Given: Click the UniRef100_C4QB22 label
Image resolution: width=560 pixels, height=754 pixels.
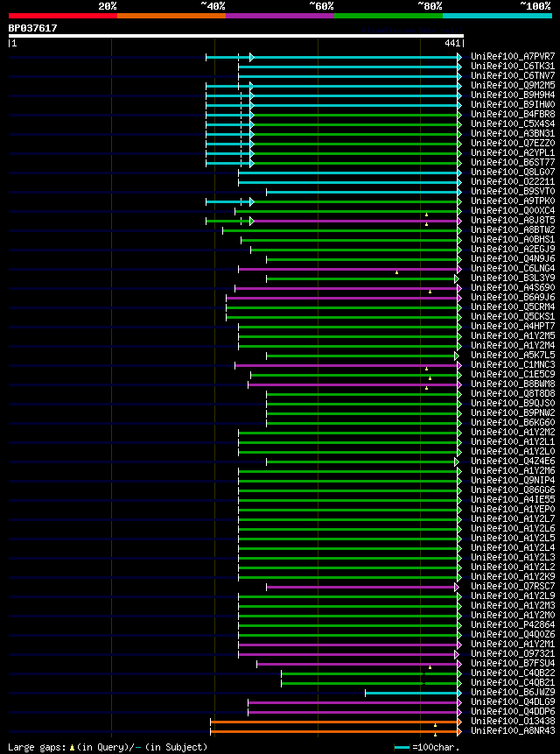Looking at the screenshot, I should (x=513, y=673).
